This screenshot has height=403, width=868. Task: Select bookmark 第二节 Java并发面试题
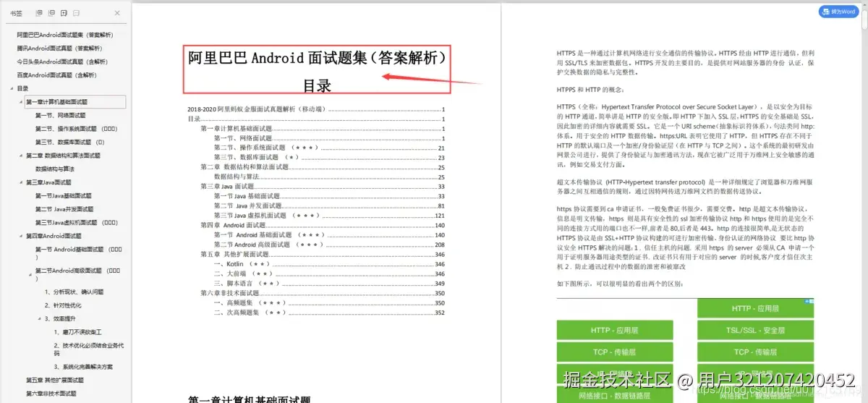click(64, 209)
